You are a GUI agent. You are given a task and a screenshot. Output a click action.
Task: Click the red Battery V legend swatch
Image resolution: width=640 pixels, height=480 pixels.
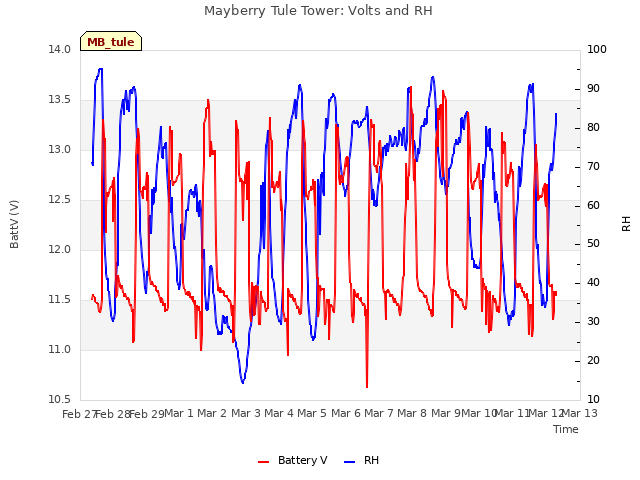tap(264, 462)
